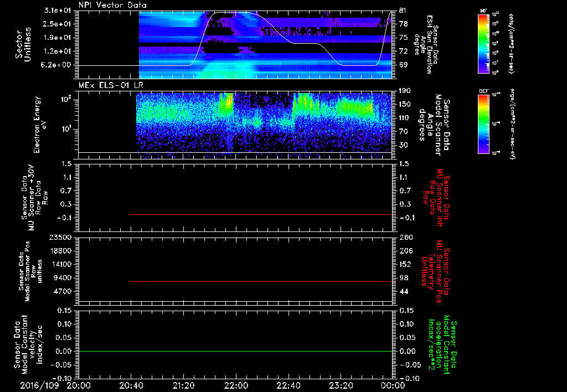Click the "72" sun elevation axis value
This screenshot has width=567, height=392.
[x=404, y=51]
